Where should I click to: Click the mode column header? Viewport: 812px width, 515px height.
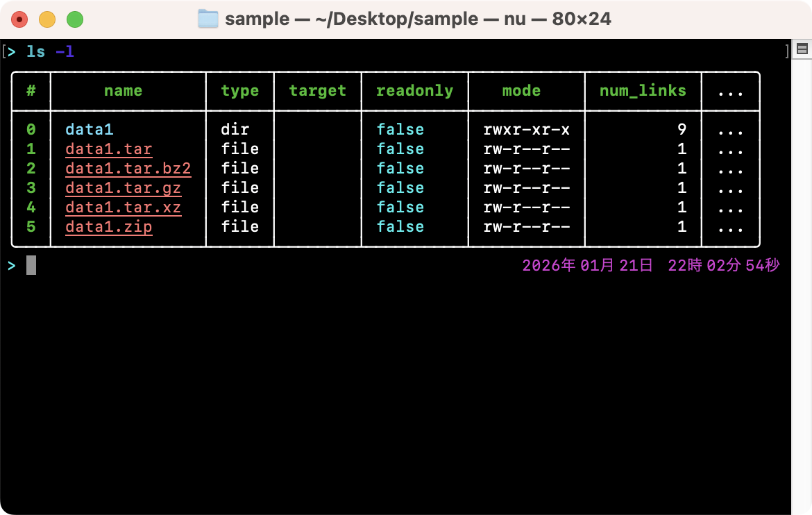click(521, 91)
